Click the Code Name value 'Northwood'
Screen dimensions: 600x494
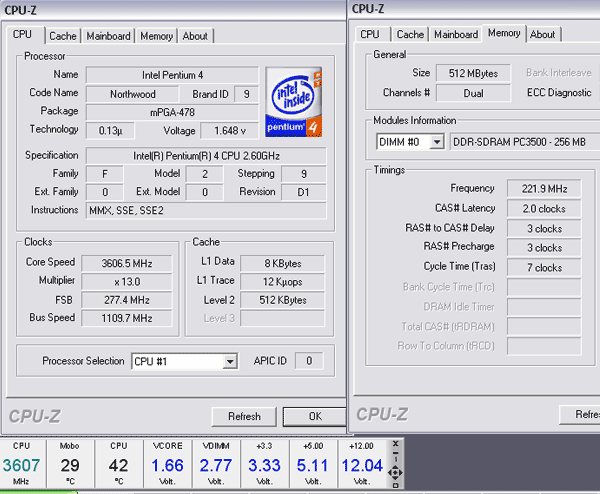tap(133, 94)
